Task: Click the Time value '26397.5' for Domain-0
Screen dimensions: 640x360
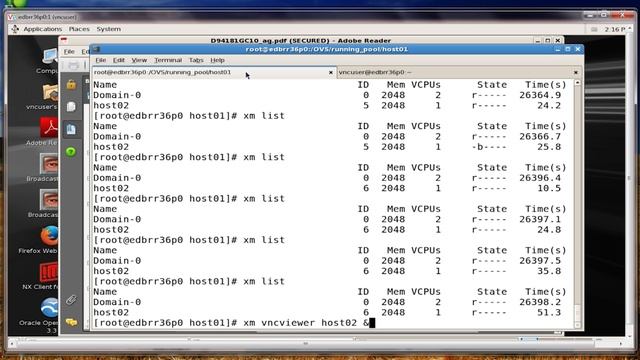Action: [x=540, y=261]
